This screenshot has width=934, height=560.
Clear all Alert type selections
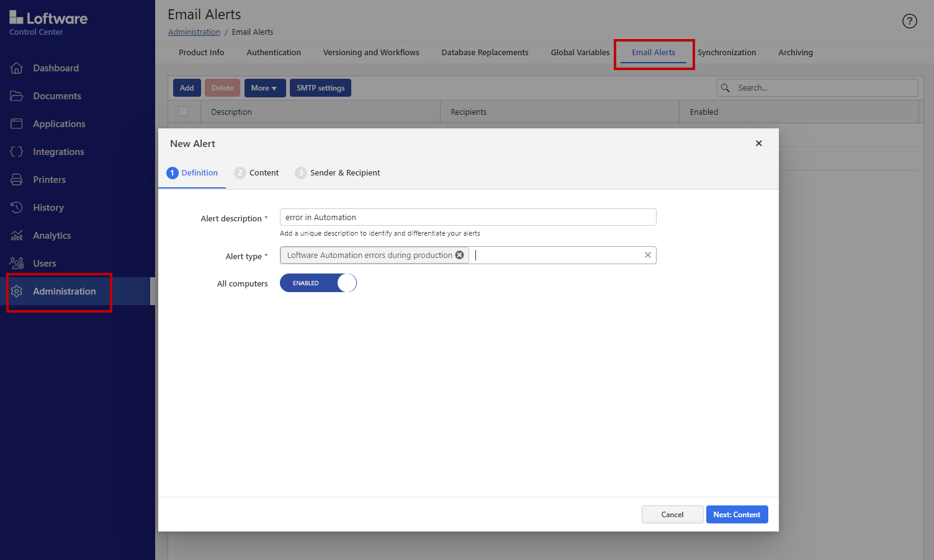[648, 255]
